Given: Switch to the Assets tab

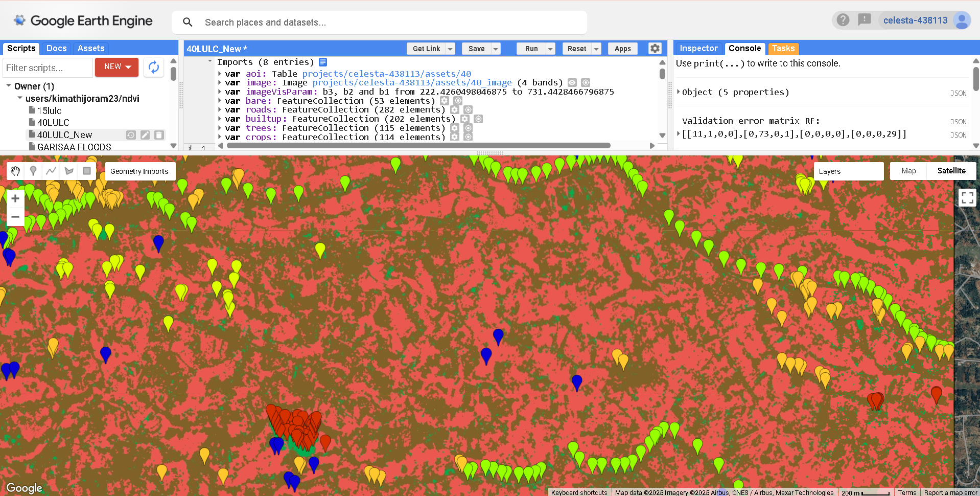Looking at the screenshot, I should click(x=91, y=48).
